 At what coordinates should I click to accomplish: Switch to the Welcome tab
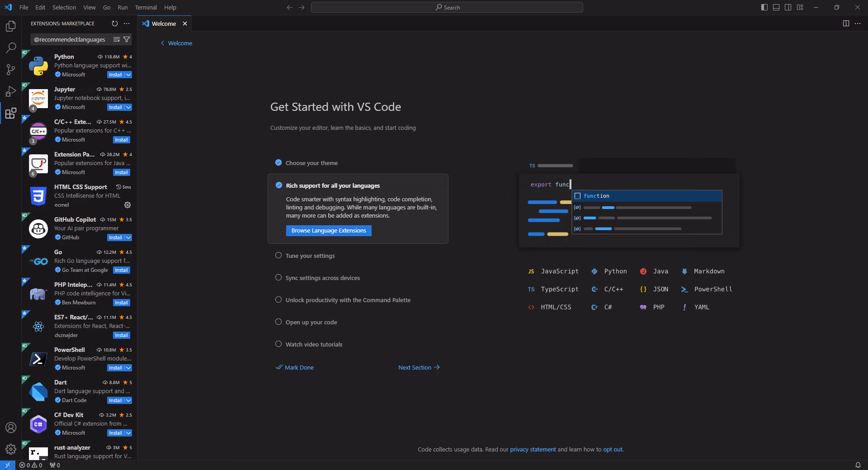(164, 24)
